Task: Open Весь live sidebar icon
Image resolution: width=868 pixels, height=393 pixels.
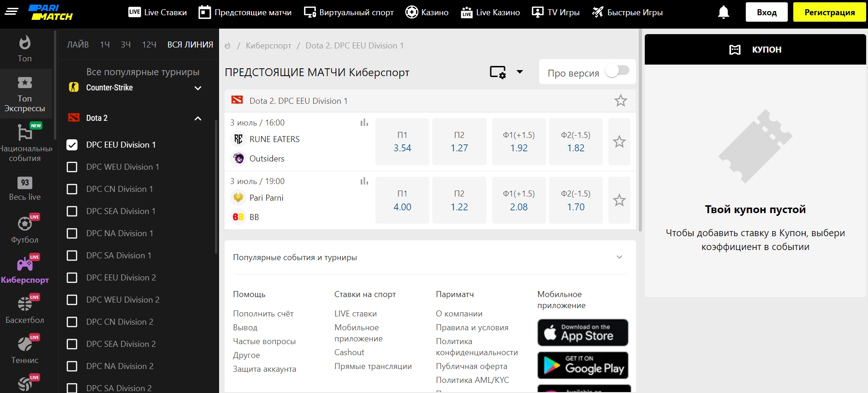Action: coord(25,183)
